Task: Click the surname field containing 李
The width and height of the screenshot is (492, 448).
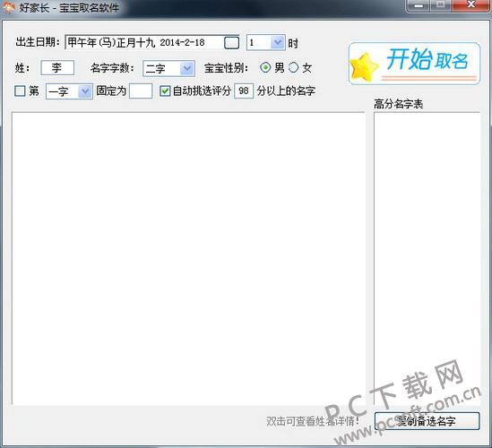Action: (x=57, y=68)
